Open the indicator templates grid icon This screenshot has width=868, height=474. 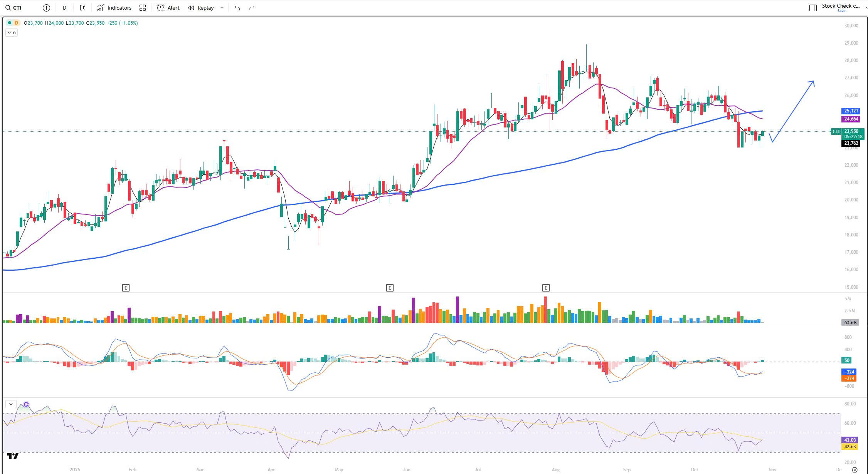143,8
